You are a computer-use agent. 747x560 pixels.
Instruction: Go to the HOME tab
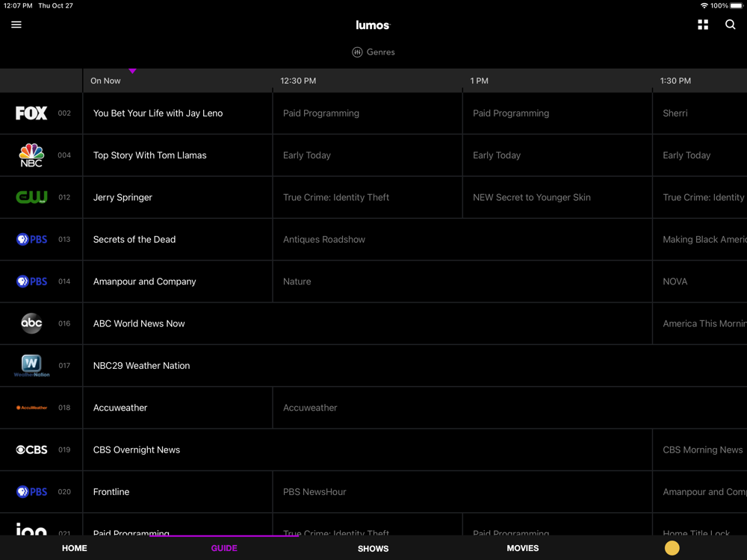[74, 548]
